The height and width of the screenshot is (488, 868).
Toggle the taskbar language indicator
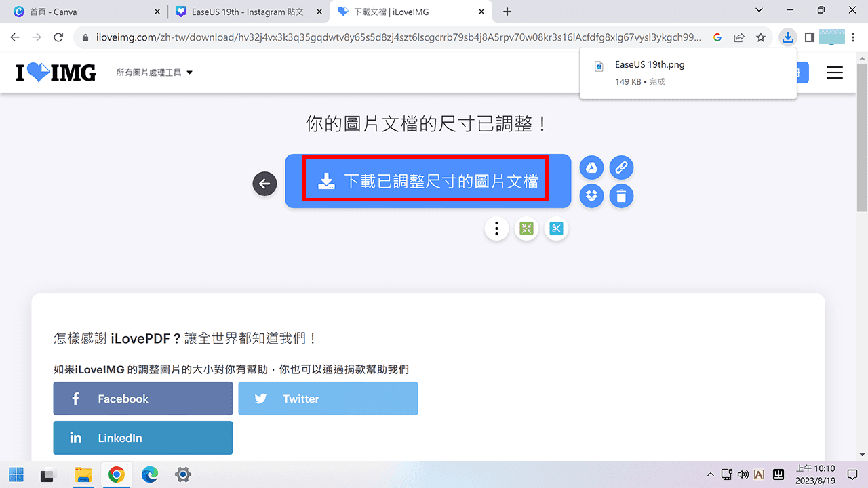click(x=759, y=474)
